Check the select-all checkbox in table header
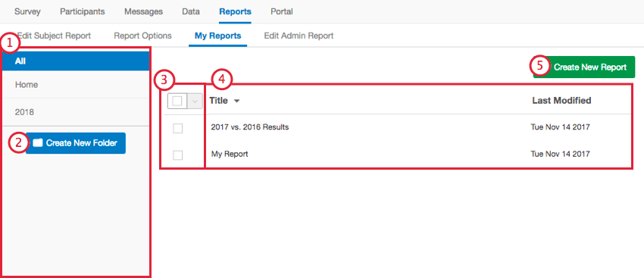Screen dimensions: 644x278 point(177,101)
